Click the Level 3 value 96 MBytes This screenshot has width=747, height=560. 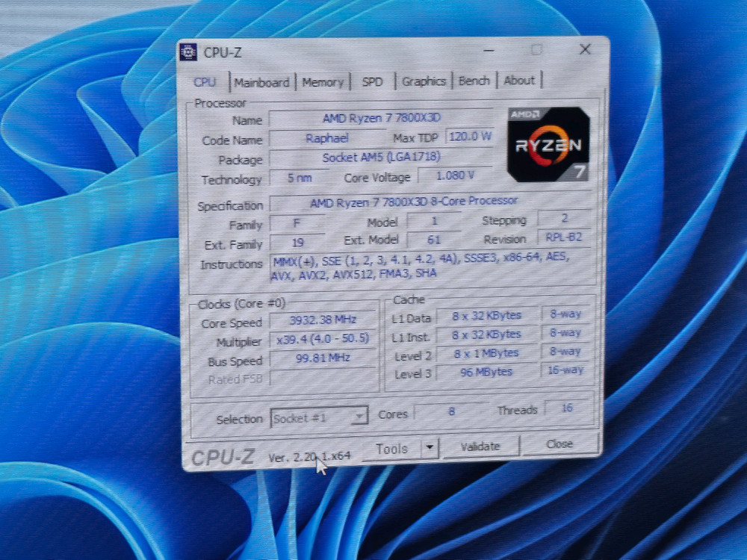[486, 372]
